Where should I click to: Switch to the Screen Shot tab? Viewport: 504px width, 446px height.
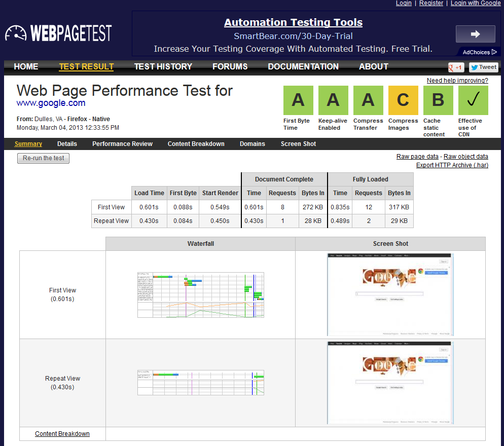pos(298,144)
